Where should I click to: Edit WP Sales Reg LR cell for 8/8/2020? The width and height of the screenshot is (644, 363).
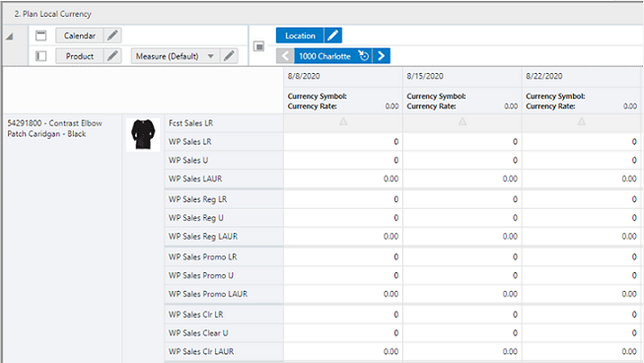point(343,199)
